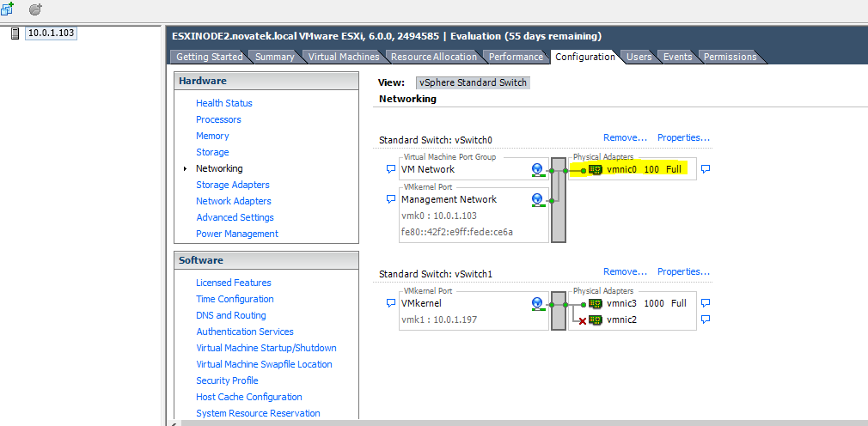This screenshot has width=868, height=426.
Task: Open Security Profile settings
Action: [227, 380]
